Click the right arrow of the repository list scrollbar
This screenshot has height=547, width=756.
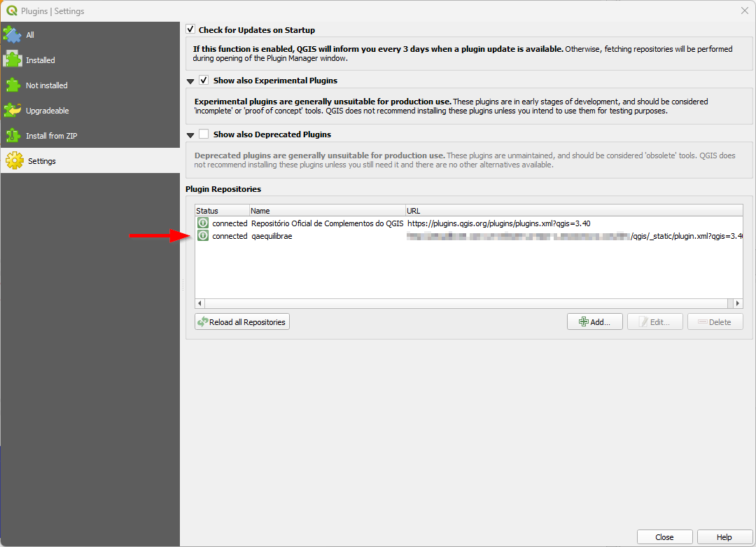coord(737,303)
